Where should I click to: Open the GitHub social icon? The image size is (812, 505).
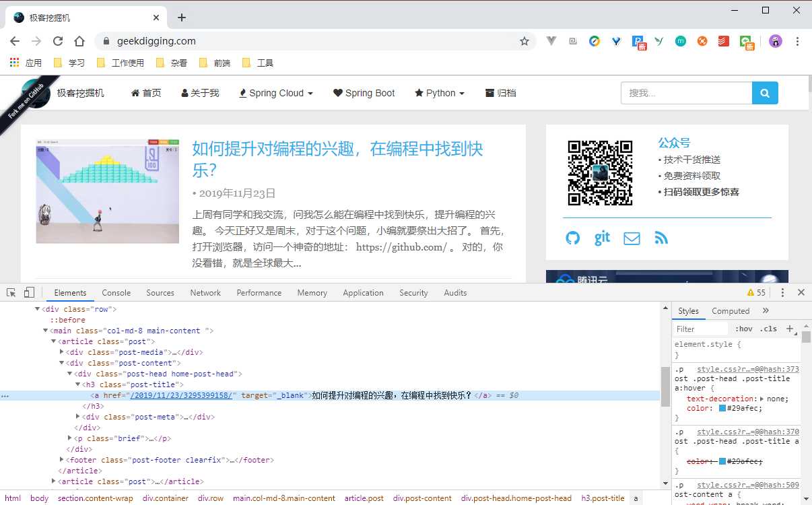(572, 238)
